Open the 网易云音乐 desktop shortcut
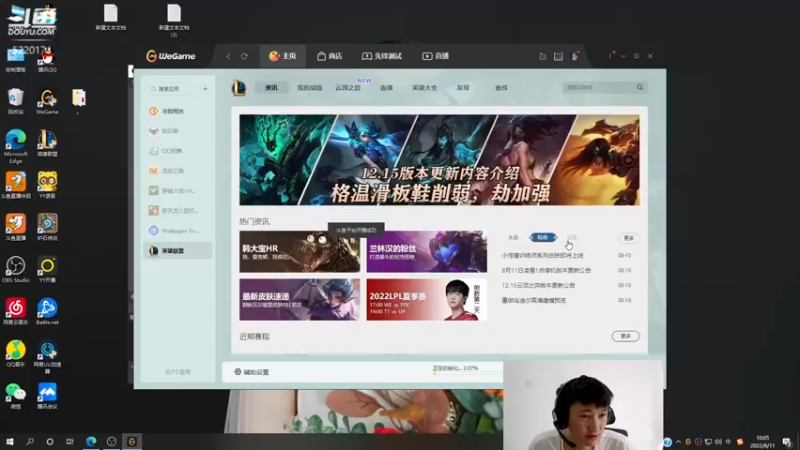 (x=16, y=311)
